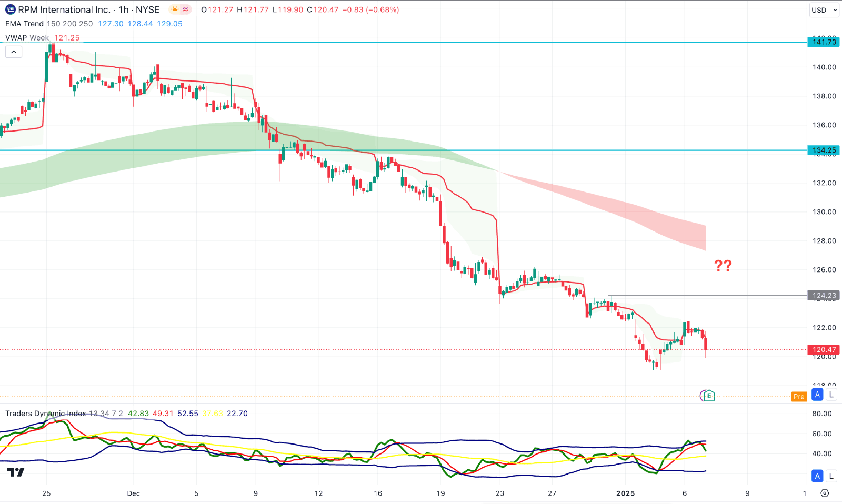Click the change value −0.83 (−0.68%)
This screenshot has width=842, height=504.
(370, 9)
